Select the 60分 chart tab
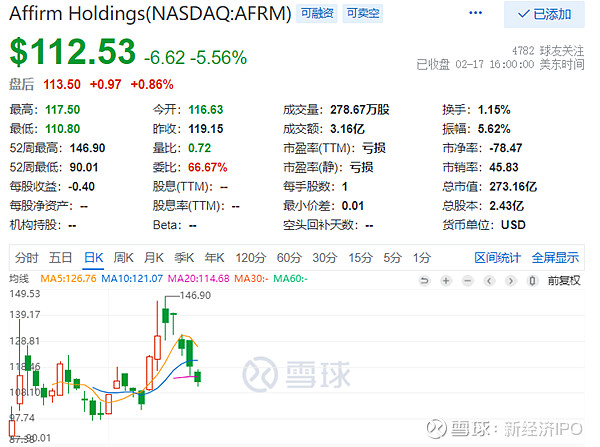Image resolution: width=600 pixels, height=447 pixels. click(x=289, y=258)
